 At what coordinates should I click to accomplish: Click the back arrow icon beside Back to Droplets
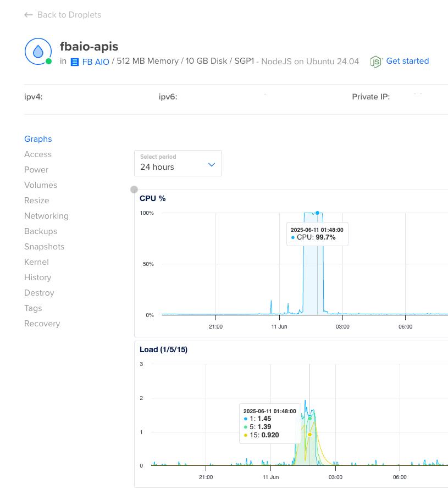29,15
